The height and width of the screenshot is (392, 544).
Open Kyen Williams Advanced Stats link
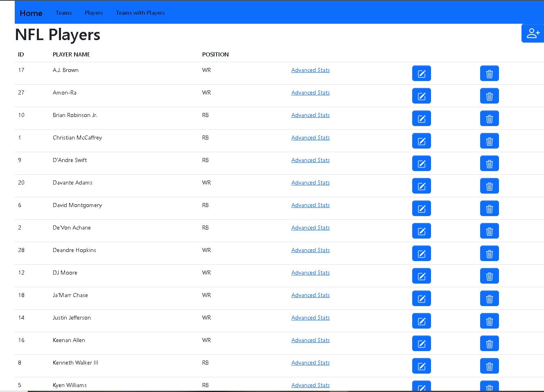click(310, 385)
